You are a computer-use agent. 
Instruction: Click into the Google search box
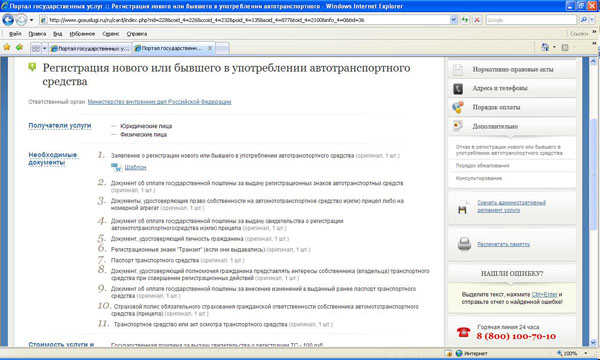click(531, 20)
